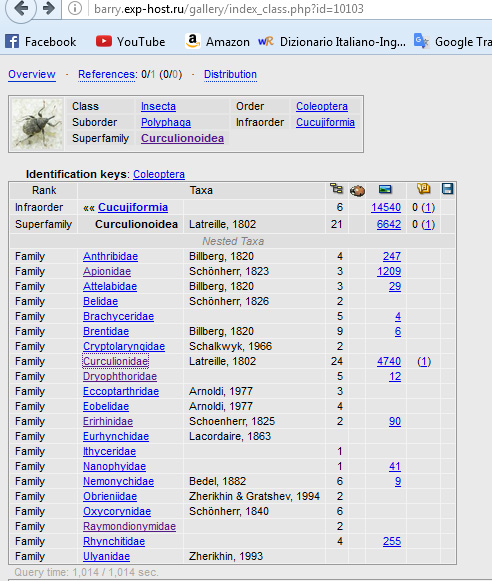Open the Coleoptera identification keys link

click(159, 174)
